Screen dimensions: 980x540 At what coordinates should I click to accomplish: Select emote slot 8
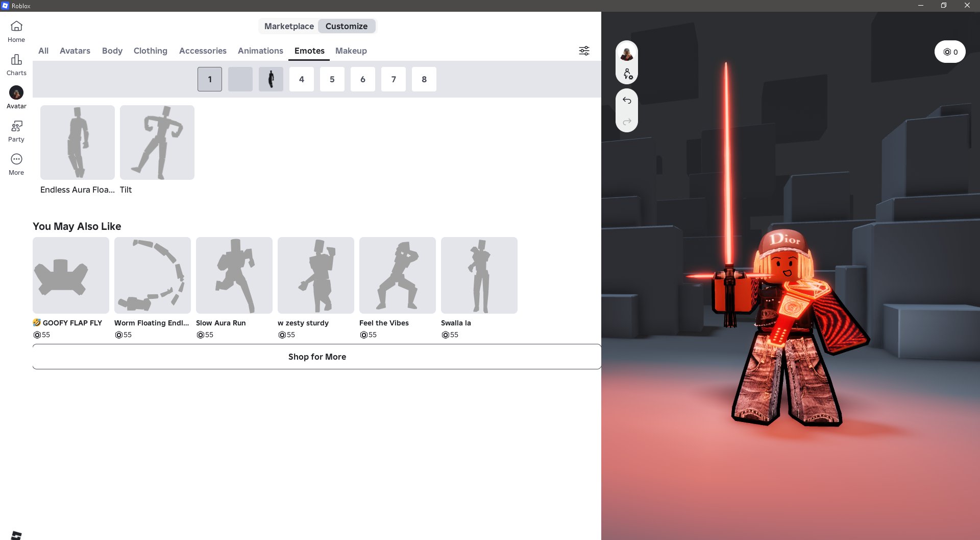[x=424, y=79]
